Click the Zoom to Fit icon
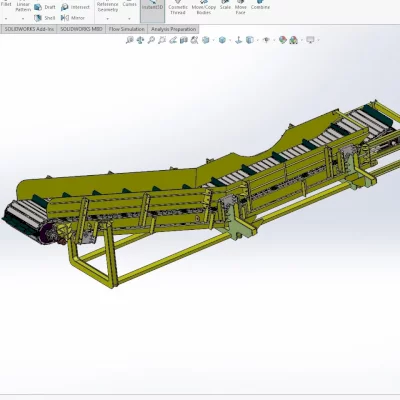The image size is (400, 400). (x=130, y=40)
